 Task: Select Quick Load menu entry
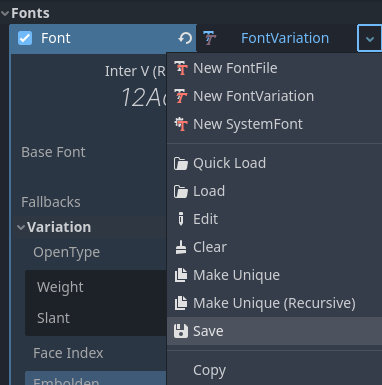(x=274, y=163)
